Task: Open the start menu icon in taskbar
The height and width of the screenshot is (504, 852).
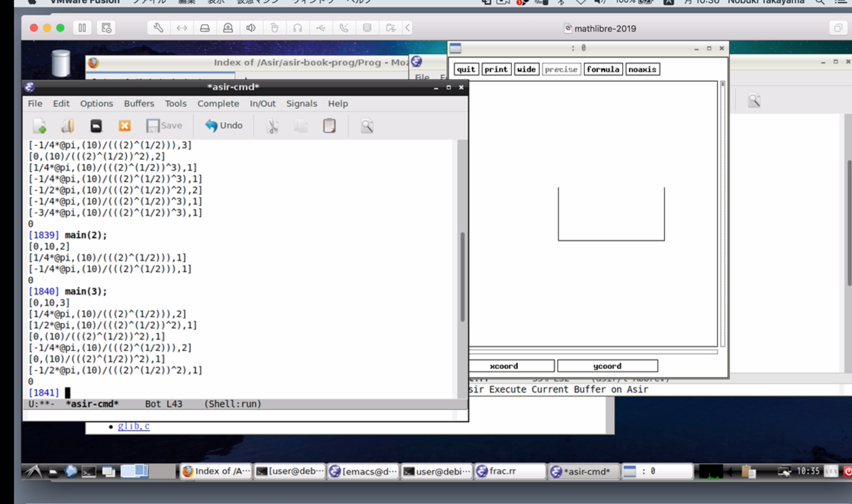Action: [34, 471]
